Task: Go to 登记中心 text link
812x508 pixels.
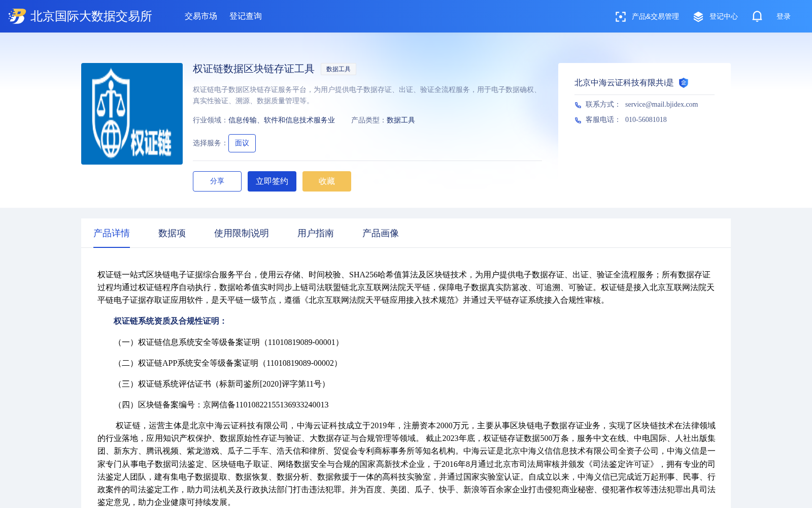Action: coord(724,17)
